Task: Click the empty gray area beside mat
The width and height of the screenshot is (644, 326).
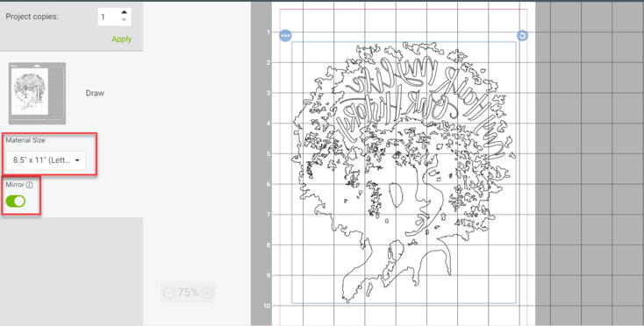Action: click(x=590, y=164)
